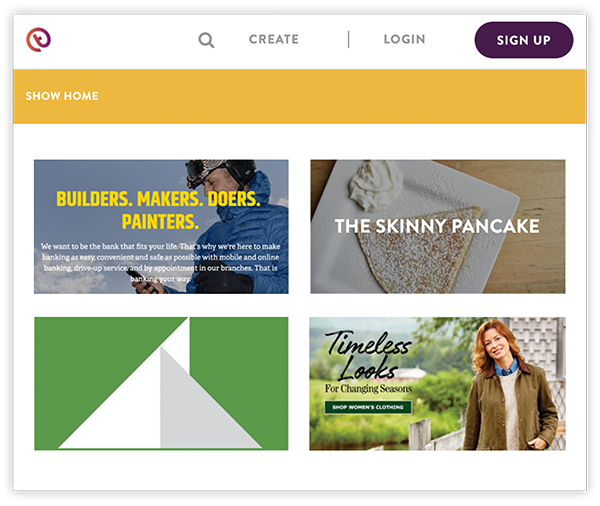This screenshot has height=506, width=600.
Task: Click the For Changing Seasons subtitle
Action: coord(368,389)
